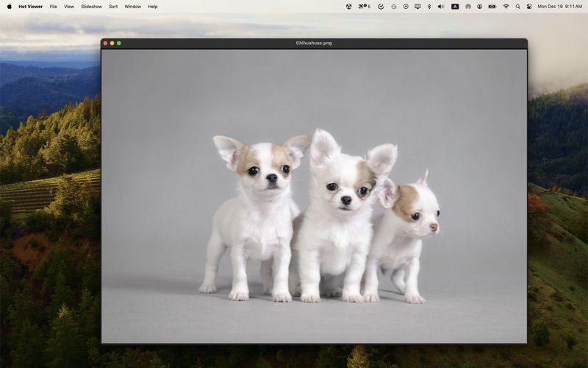588x368 pixels.
Task: Open the battery status icon
Action: [x=492, y=7]
